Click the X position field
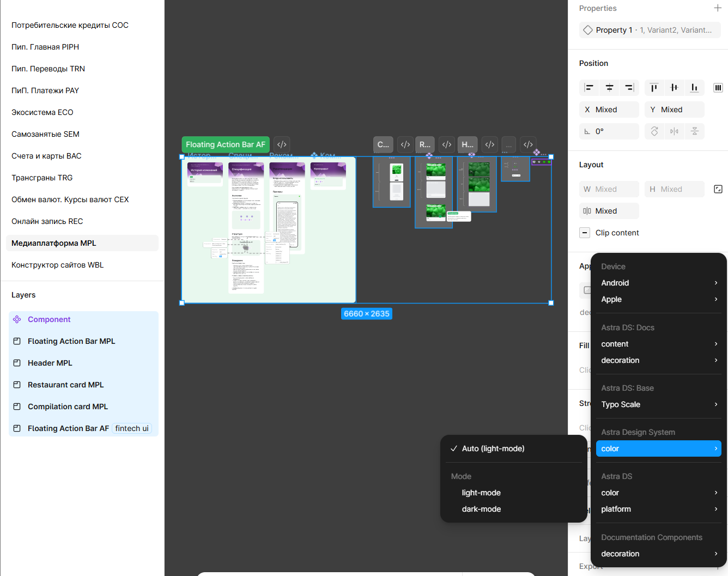728x576 pixels. [x=609, y=110]
